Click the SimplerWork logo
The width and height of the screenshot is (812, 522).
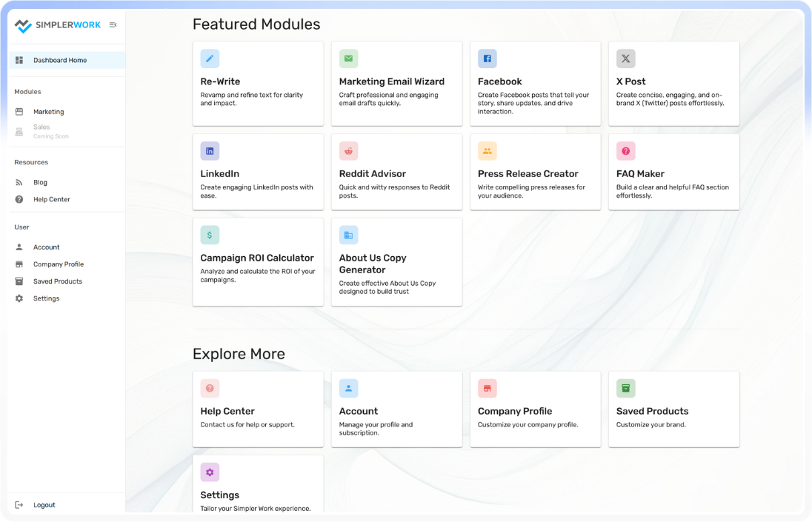click(x=58, y=25)
